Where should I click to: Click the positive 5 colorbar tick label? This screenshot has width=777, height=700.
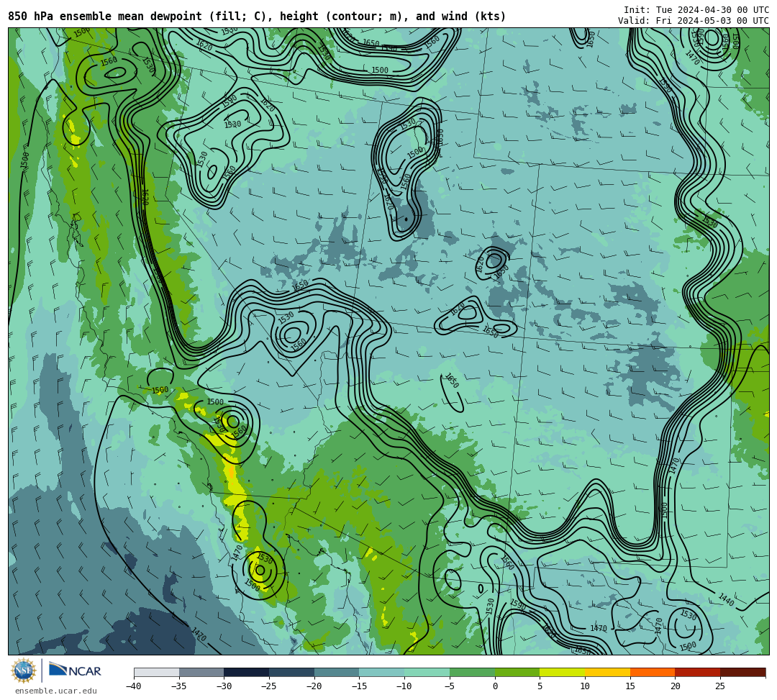[x=540, y=686]
